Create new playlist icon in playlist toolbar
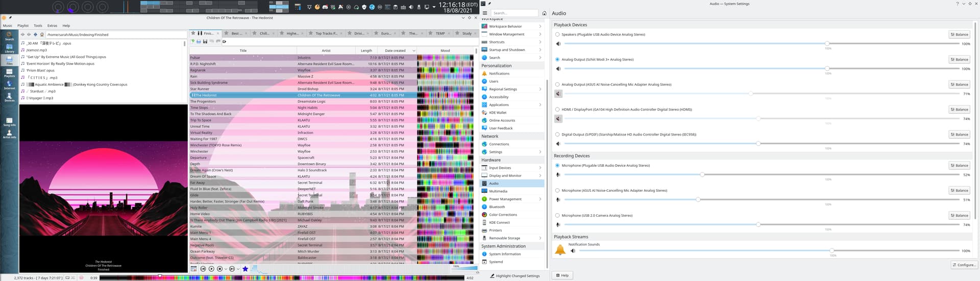 tap(193, 41)
